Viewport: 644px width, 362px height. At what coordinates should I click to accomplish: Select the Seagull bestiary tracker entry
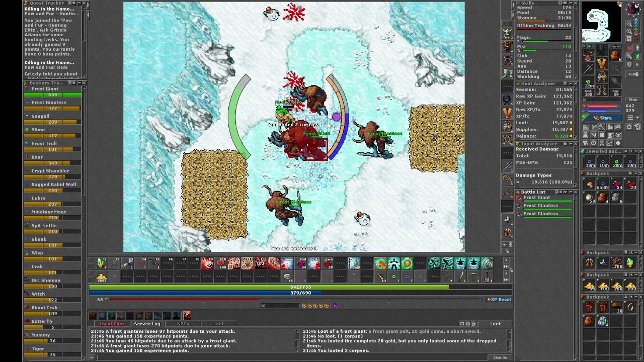point(53,119)
